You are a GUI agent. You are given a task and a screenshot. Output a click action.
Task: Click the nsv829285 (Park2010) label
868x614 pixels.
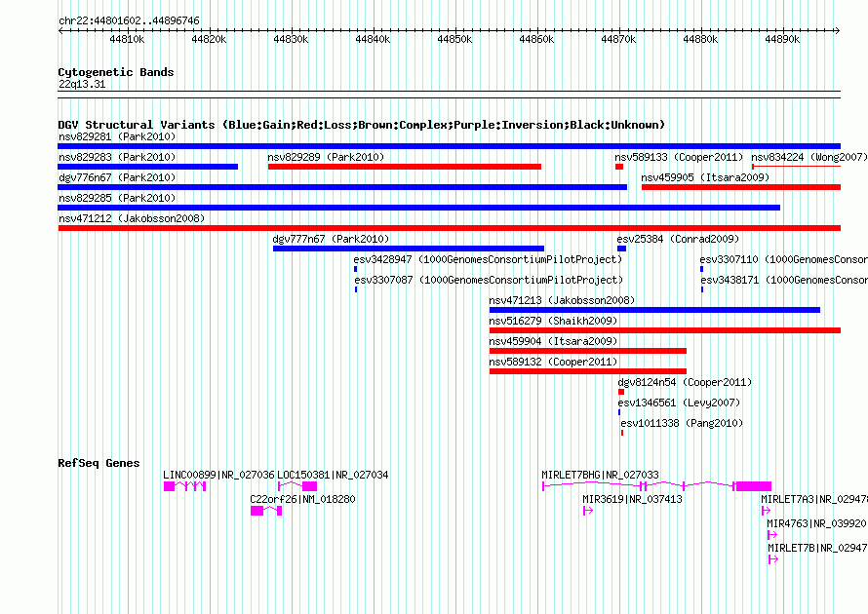[117, 198]
